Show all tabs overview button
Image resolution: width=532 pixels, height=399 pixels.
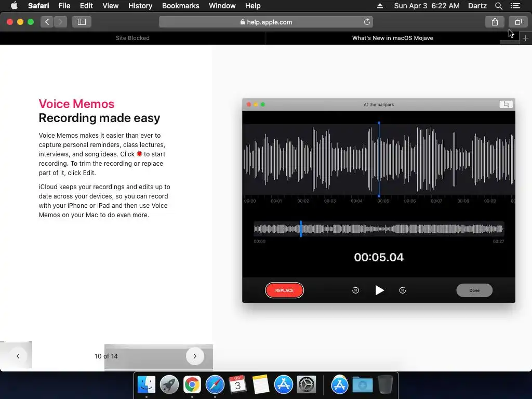click(x=518, y=22)
